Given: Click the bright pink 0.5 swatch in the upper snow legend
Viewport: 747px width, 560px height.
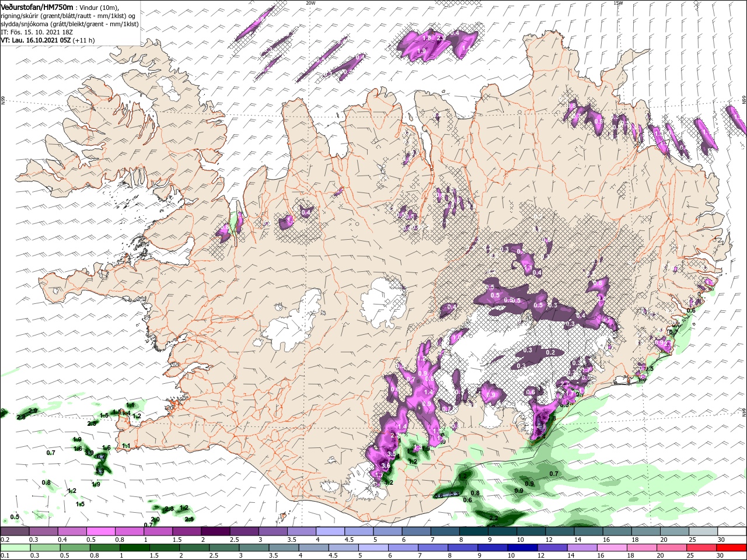Looking at the screenshot, I should [x=100, y=531].
